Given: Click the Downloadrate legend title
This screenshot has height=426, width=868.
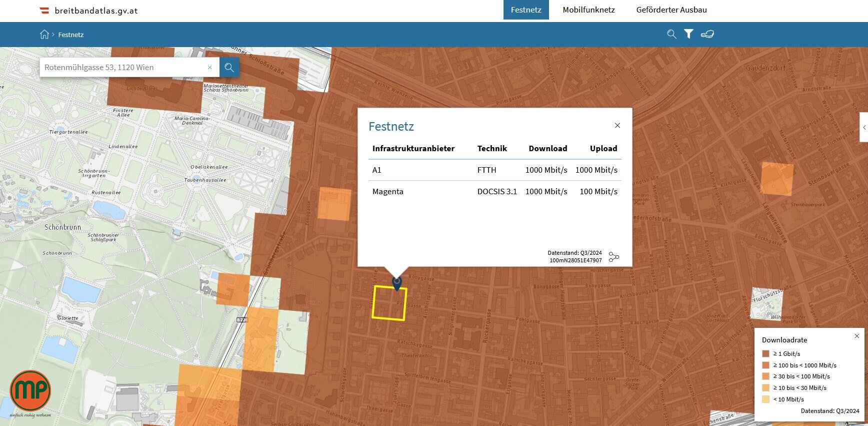Looking at the screenshot, I should click(784, 340).
